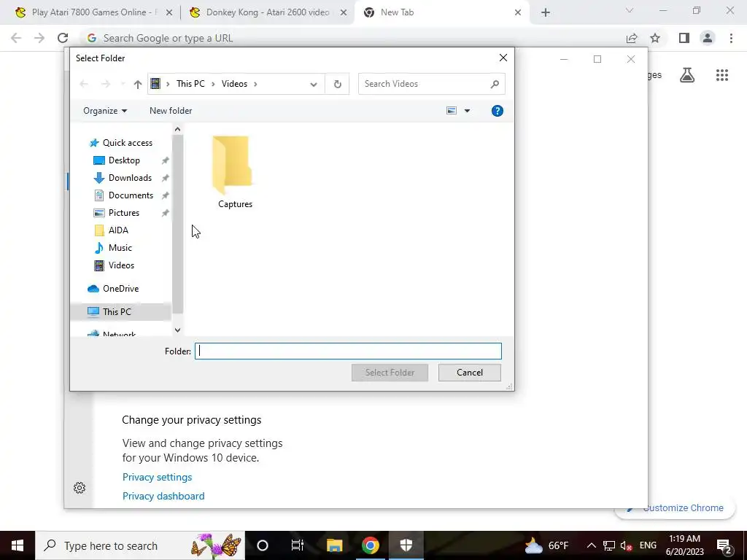
Task: Expand the address bar history dropdown
Action: tap(313, 85)
